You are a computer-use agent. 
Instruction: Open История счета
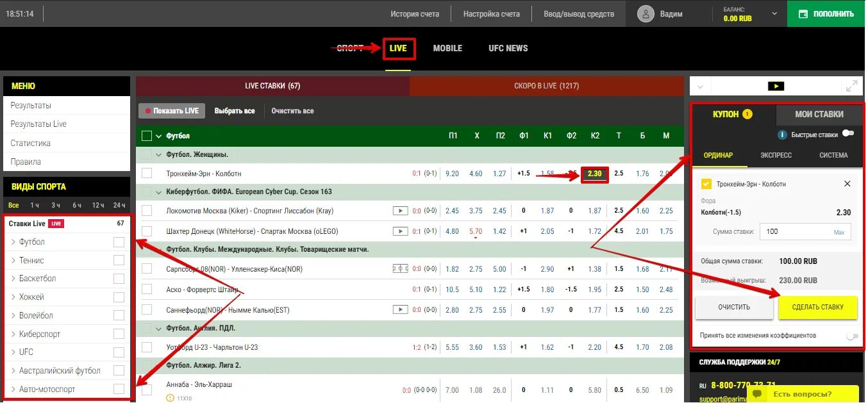pyautogui.click(x=415, y=13)
